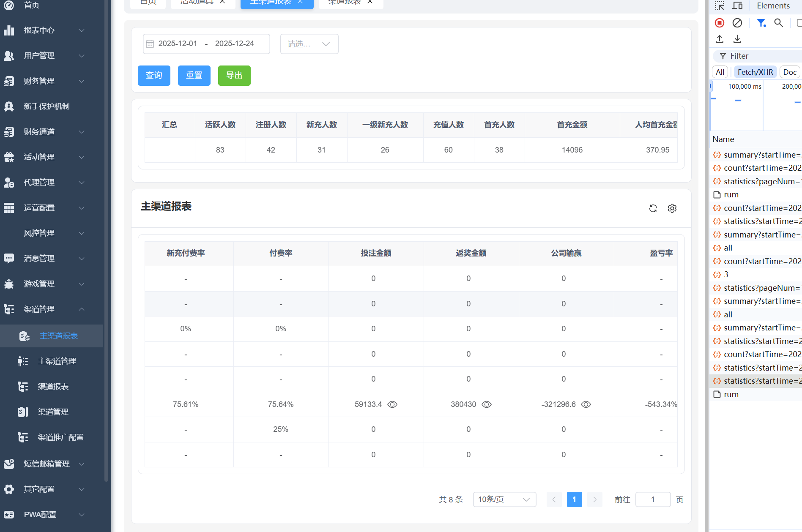This screenshot has width=802, height=532.
Task: Expand the 风控管理 menu chevron
Action: pos(82,233)
